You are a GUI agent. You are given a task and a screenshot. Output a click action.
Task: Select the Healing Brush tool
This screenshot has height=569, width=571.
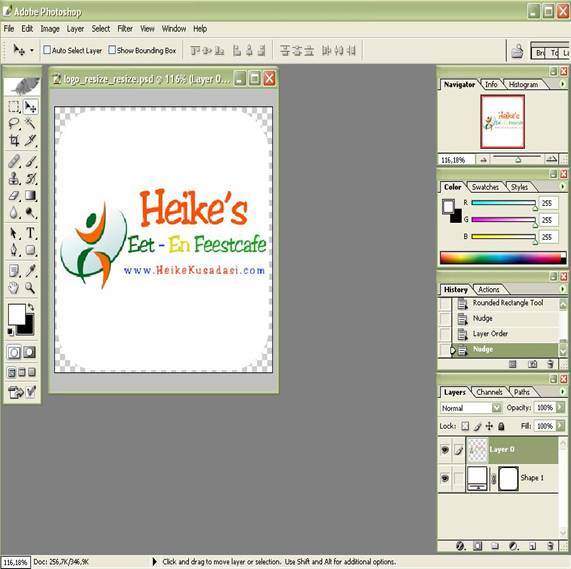(x=14, y=161)
